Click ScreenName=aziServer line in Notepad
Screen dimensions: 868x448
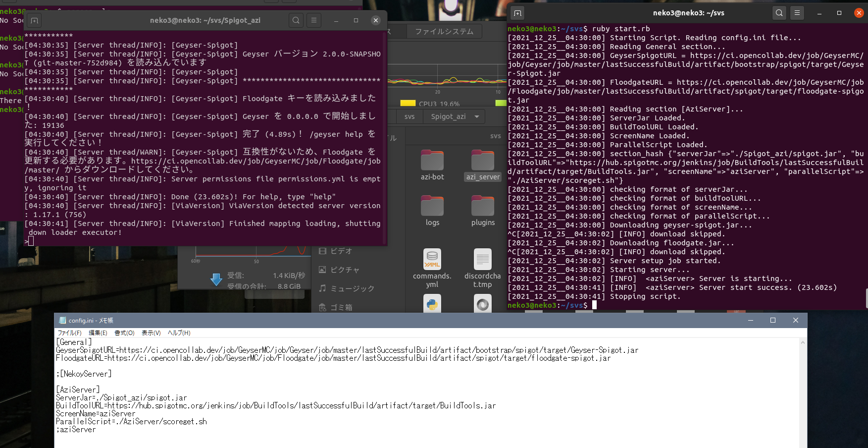click(96, 413)
